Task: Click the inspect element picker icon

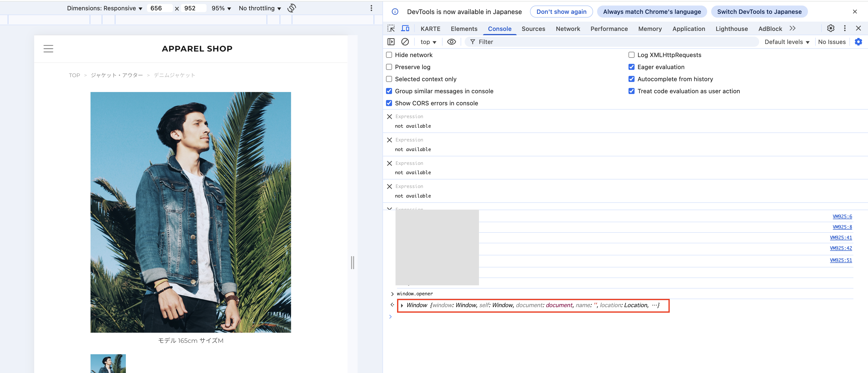Action: coord(391,29)
